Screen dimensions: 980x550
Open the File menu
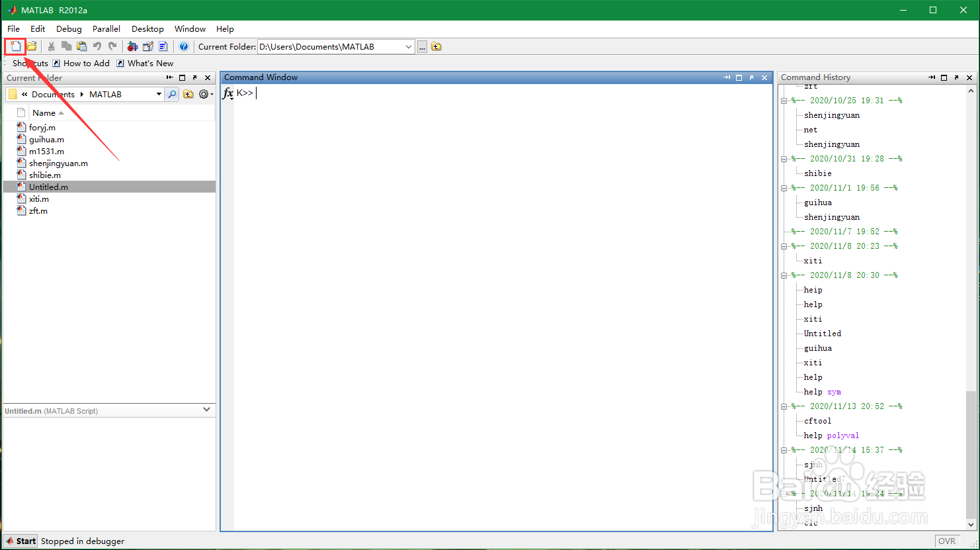coord(13,28)
